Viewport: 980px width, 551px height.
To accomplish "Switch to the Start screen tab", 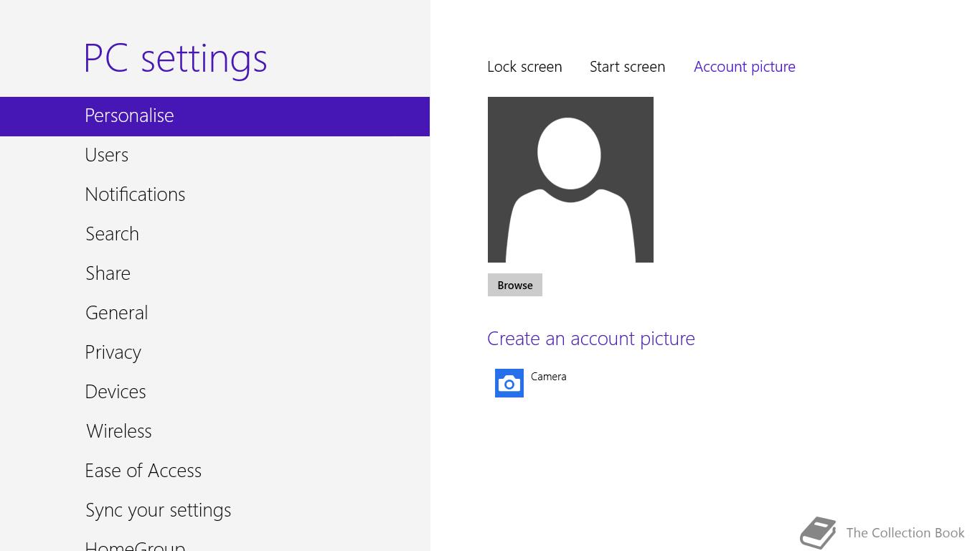I will (x=627, y=67).
